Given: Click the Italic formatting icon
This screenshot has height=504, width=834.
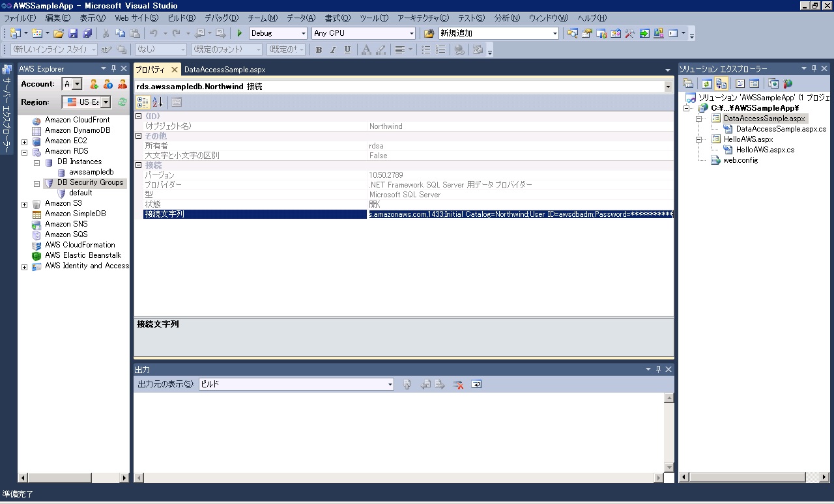Looking at the screenshot, I should pyautogui.click(x=333, y=49).
